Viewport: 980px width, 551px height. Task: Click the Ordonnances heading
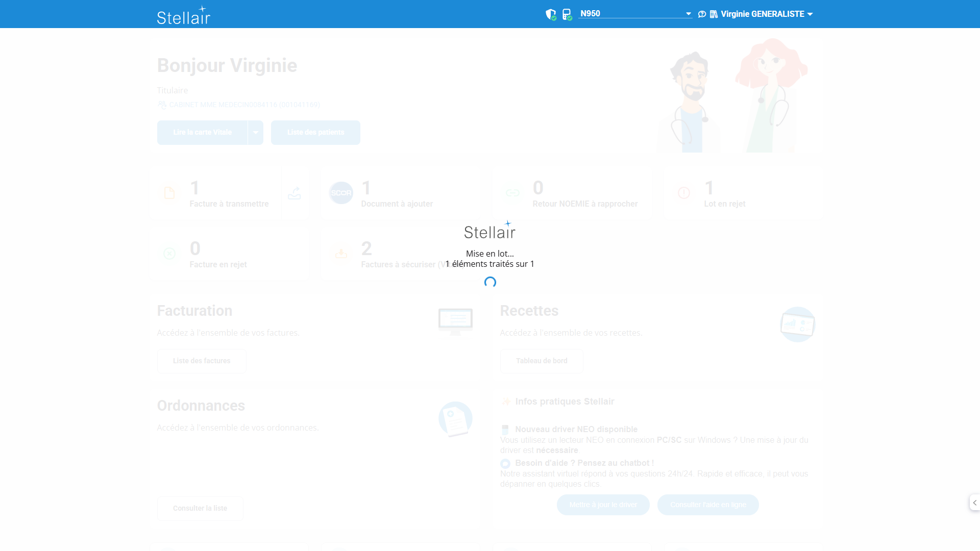(201, 406)
